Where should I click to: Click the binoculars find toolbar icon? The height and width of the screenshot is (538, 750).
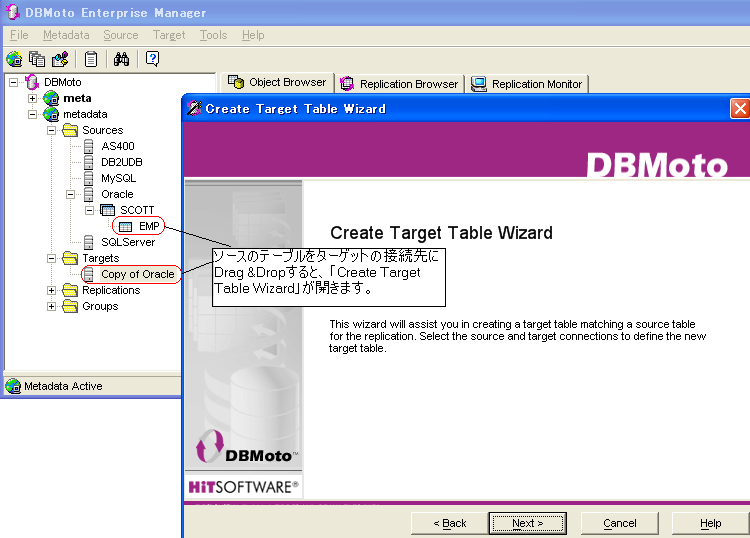[121, 59]
